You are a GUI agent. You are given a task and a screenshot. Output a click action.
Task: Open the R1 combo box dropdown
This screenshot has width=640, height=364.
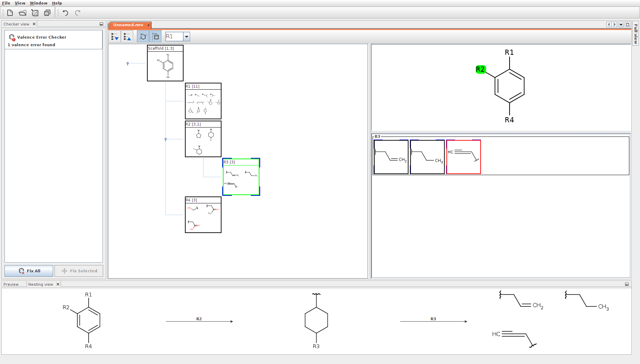coord(186,37)
